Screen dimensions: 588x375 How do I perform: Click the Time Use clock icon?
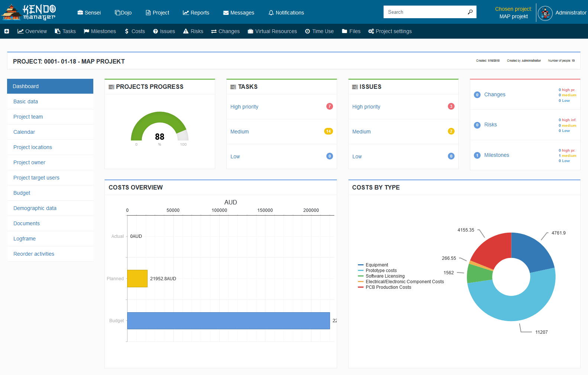point(308,31)
